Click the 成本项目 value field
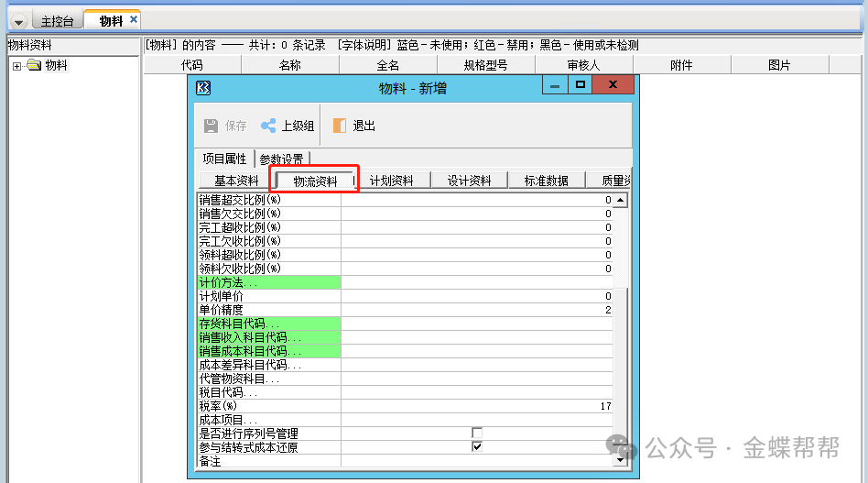The width and height of the screenshot is (868, 483). coord(477,420)
